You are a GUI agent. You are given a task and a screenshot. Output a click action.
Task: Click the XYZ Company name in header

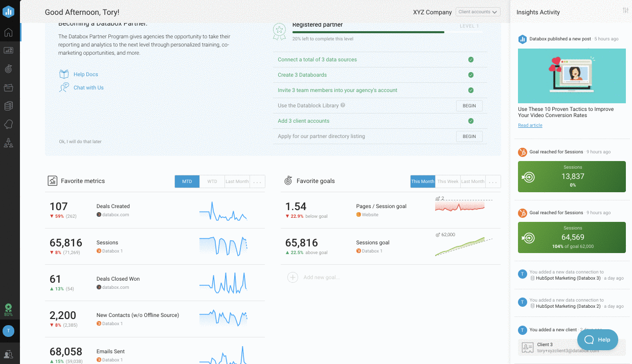click(x=433, y=12)
